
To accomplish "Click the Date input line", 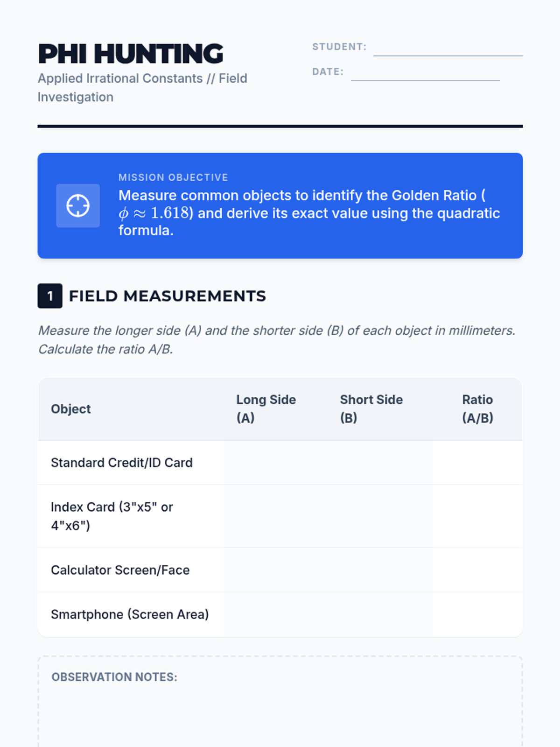I will click(425, 73).
